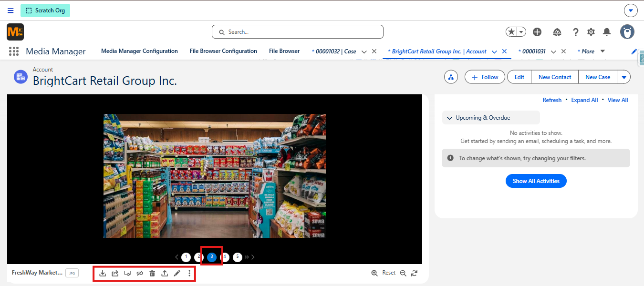
Task: Click the Search input field
Action: point(298,32)
